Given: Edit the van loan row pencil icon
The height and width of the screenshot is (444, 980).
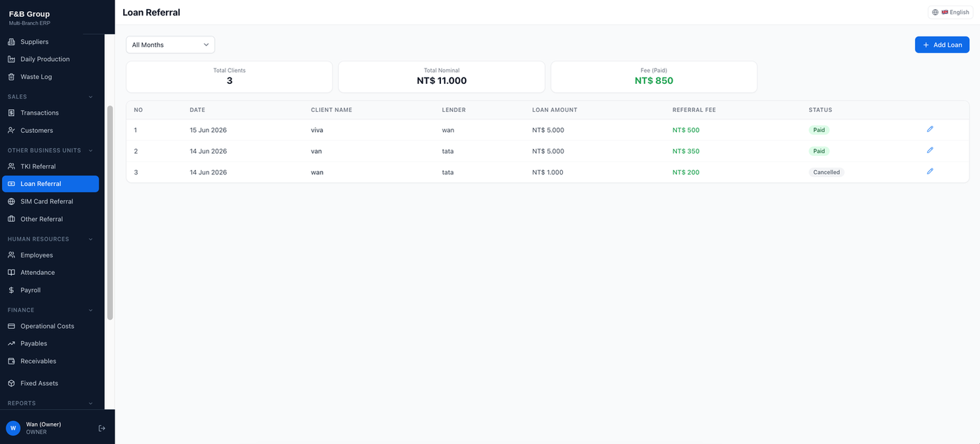Looking at the screenshot, I should click(930, 150).
